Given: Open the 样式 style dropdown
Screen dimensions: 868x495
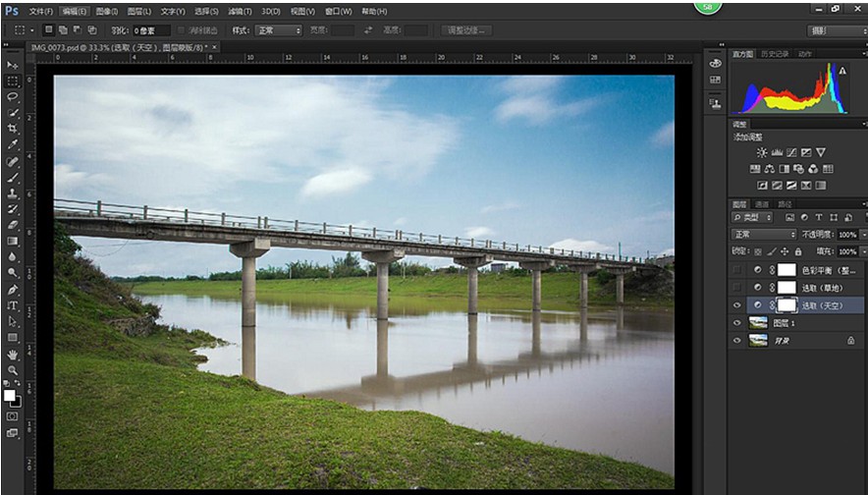Looking at the screenshot, I should tap(278, 30).
